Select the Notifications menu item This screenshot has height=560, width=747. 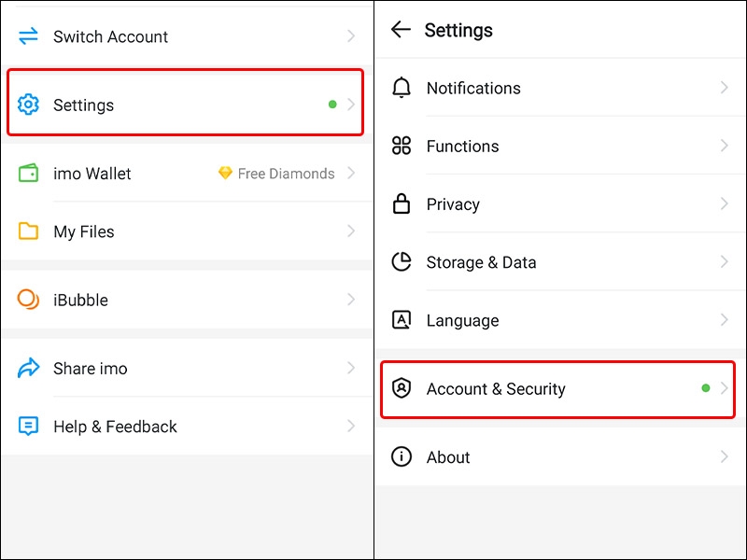click(x=560, y=88)
